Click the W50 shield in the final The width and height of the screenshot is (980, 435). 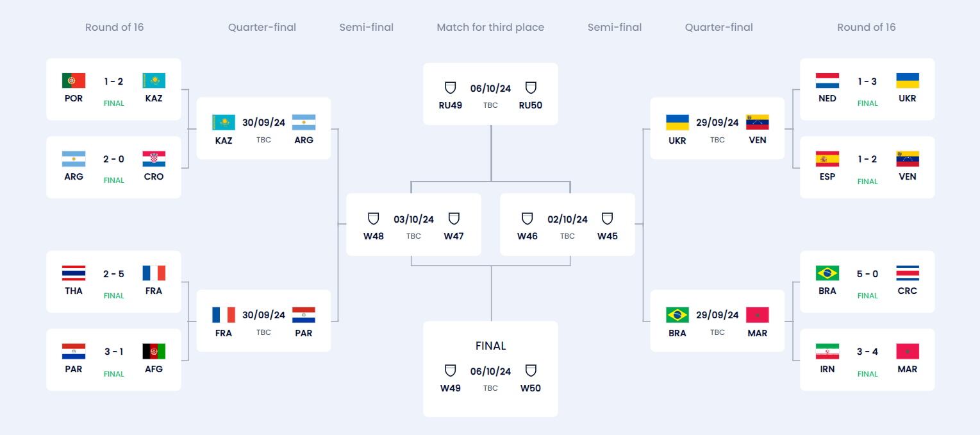(531, 371)
